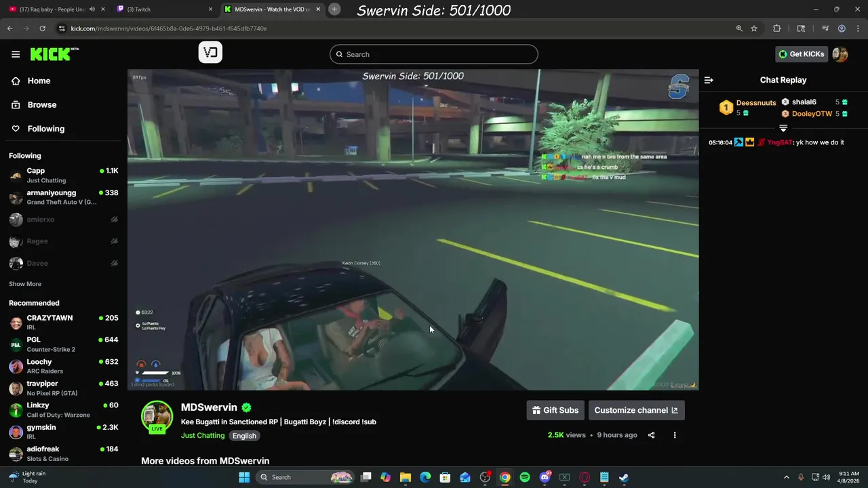Screen dimensions: 868x488
Task: Click the address bar URL
Action: pos(169,28)
